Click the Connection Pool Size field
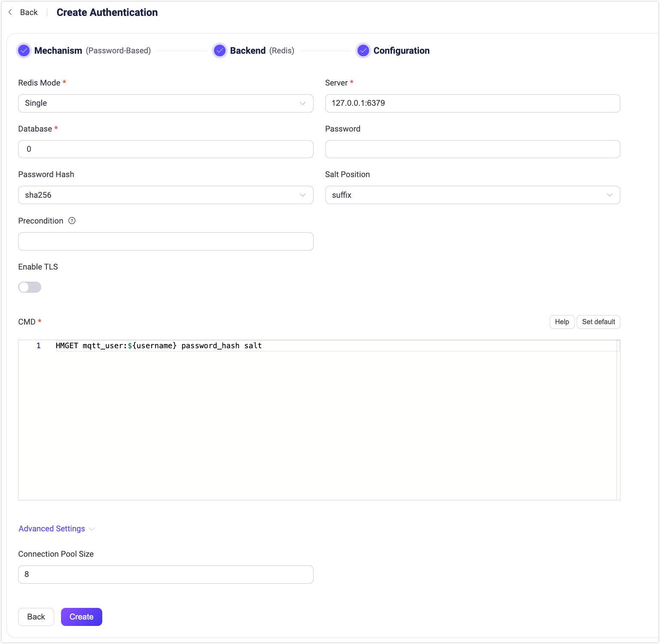The width and height of the screenshot is (660, 644). click(x=165, y=575)
